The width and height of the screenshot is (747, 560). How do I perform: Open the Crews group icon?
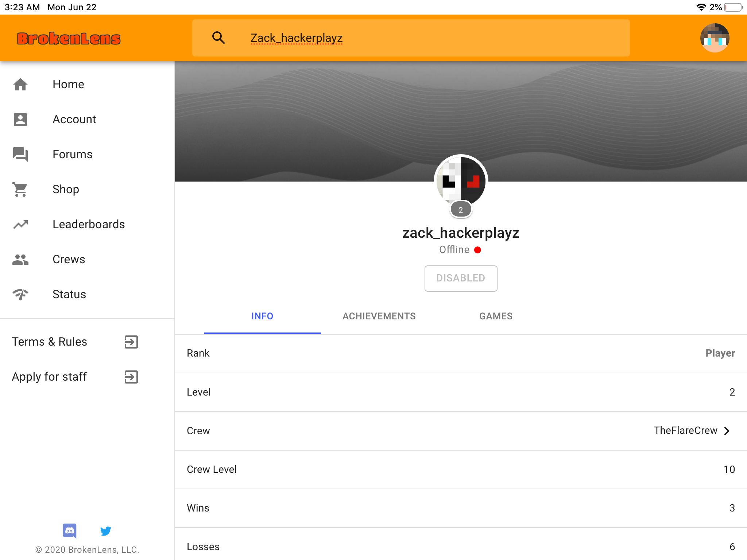pyautogui.click(x=20, y=259)
